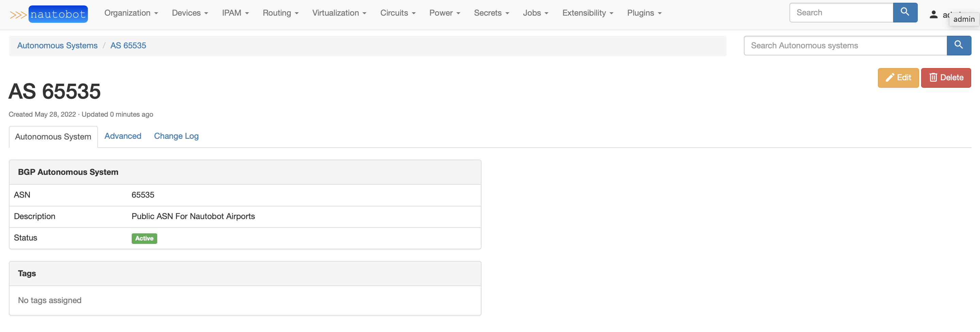The height and width of the screenshot is (332, 980).
Task: Go to Autonomous Systems breadcrumb link
Action: click(x=57, y=46)
